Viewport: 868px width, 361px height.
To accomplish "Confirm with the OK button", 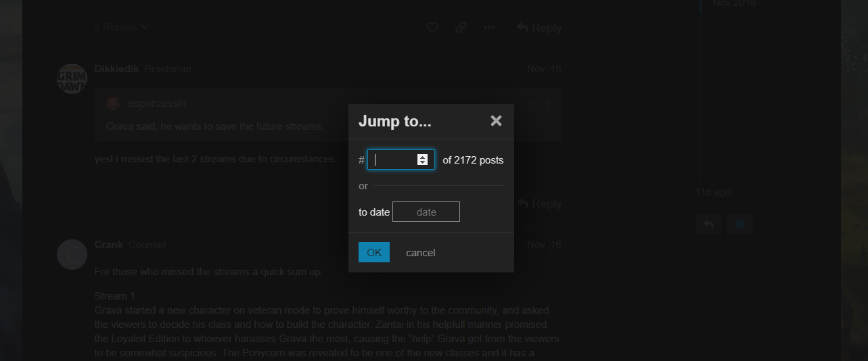I will click(x=374, y=252).
